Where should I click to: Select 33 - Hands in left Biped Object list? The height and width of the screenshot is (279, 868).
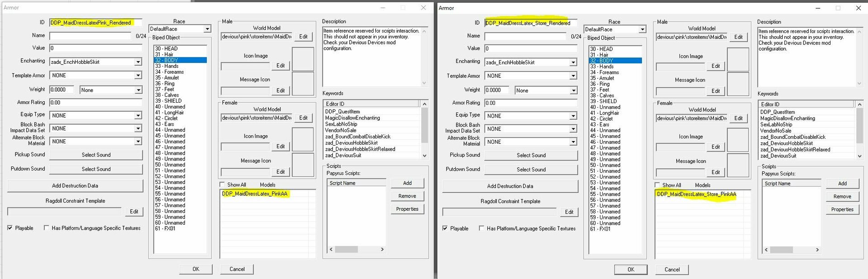(x=180, y=66)
